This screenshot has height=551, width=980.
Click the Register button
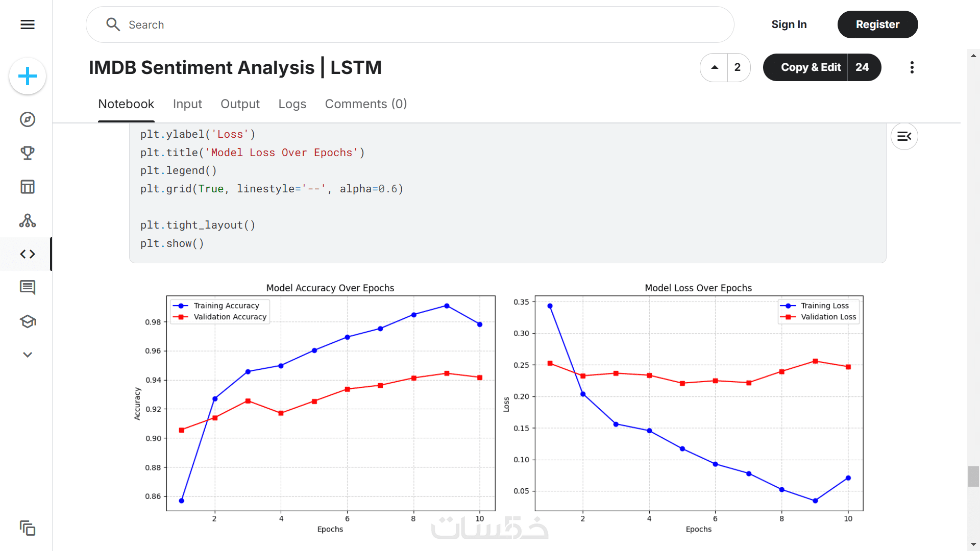point(877,24)
